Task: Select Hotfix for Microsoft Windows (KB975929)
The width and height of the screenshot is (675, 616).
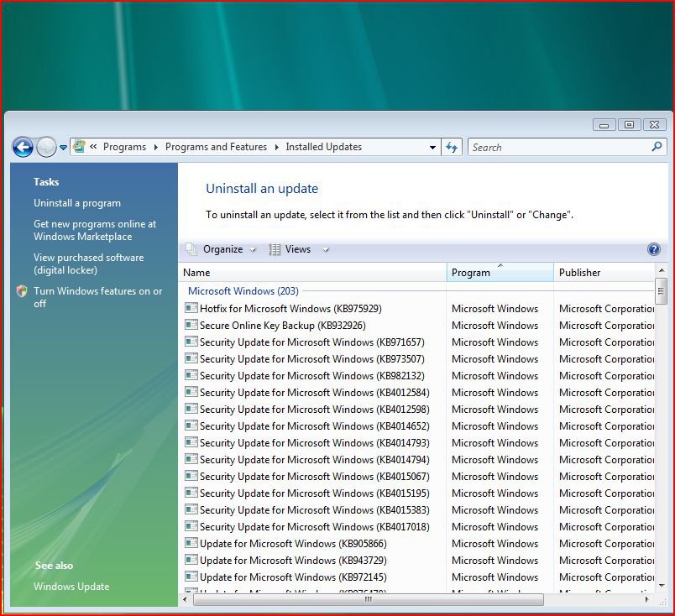Action: click(290, 309)
